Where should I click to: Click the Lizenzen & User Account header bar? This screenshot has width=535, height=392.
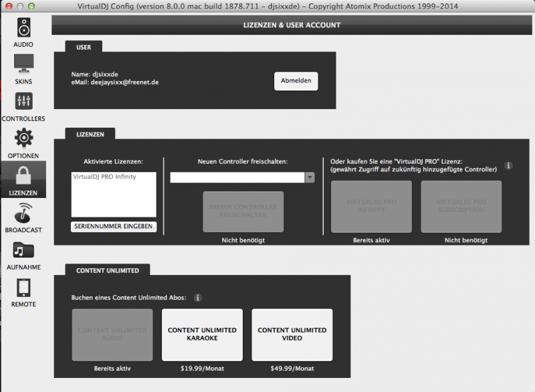point(292,25)
